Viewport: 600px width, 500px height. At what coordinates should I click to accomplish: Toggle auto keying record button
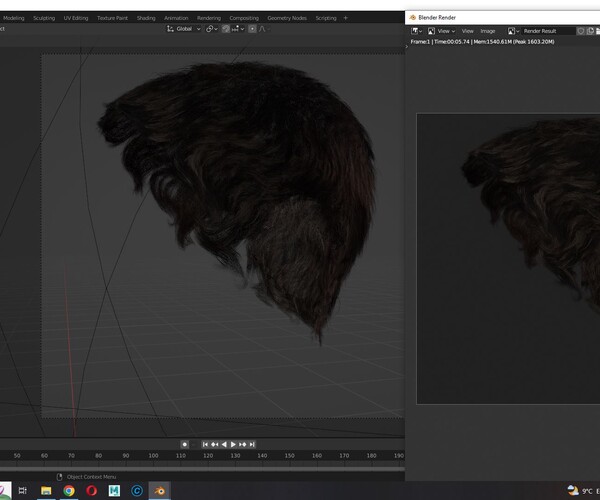pos(184,445)
